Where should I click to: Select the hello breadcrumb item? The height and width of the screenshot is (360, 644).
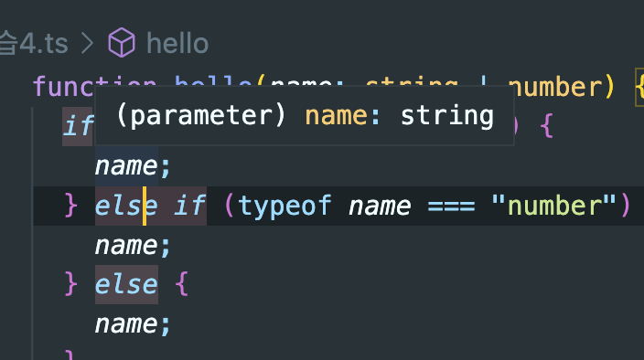177,44
